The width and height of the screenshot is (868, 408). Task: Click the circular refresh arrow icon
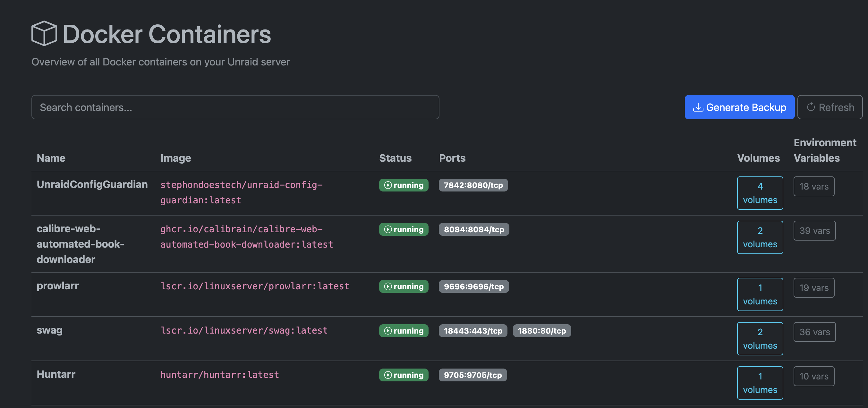tap(811, 107)
